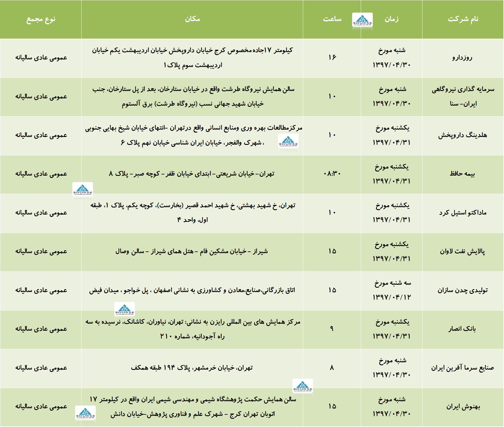Click the hour '۱۰' for هلدینگ داروپخش

pos(332,135)
